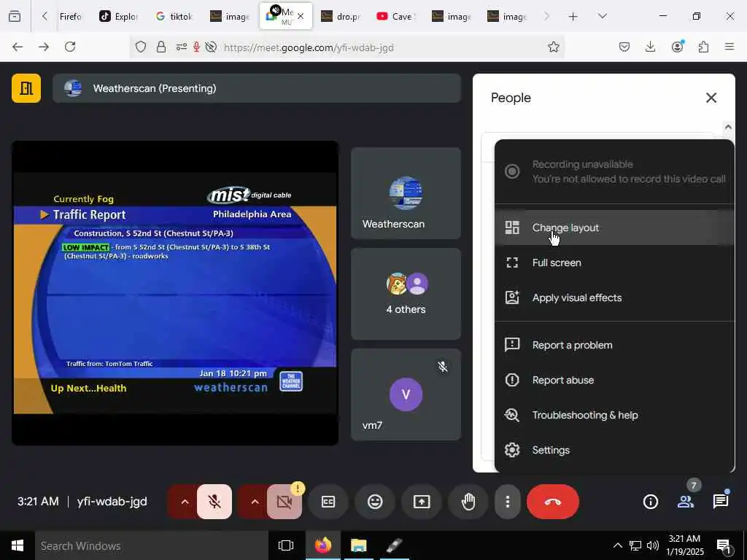This screenshot has height=560, width=747.
Task: Click the Weatherscan presentation video
Action: [x=175, y=293]
